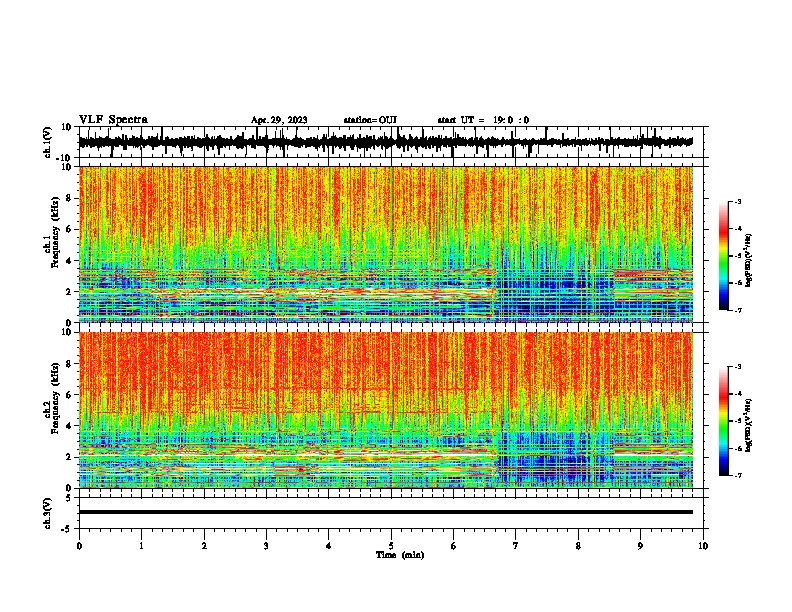Click the ch.1 colorbar log(PSD) label
Screen dimensions: 792x612
748,260
